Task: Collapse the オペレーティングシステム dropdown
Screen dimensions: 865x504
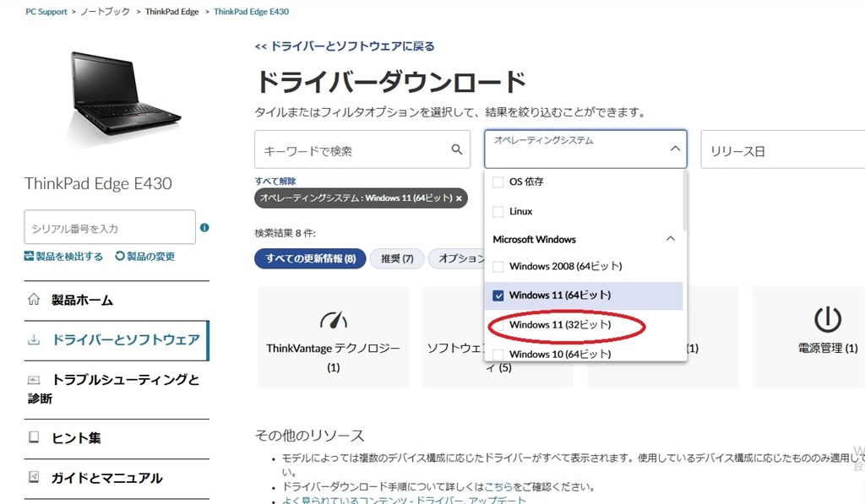Action: [x=675, y=149]
